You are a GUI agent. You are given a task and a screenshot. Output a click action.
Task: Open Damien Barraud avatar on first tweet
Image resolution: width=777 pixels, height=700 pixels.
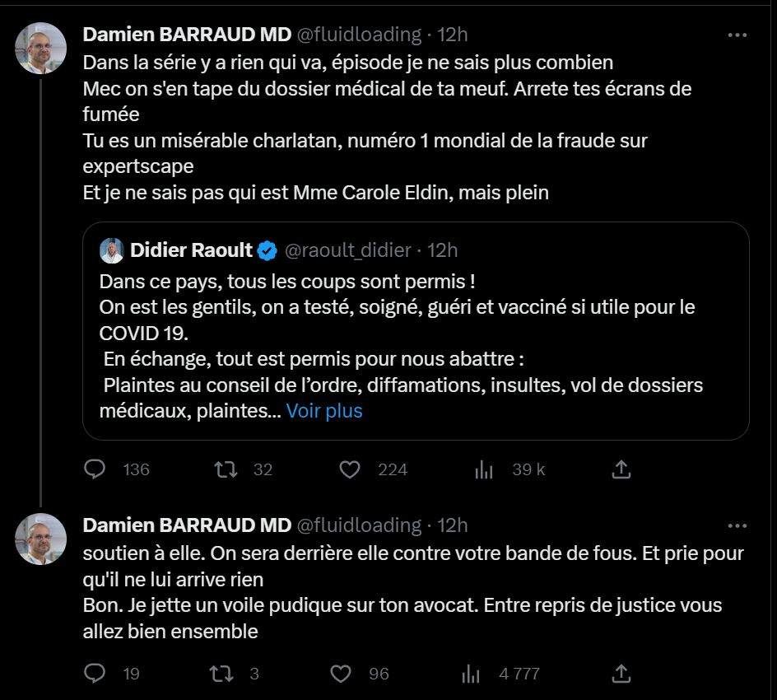click(x=41, y=48)
